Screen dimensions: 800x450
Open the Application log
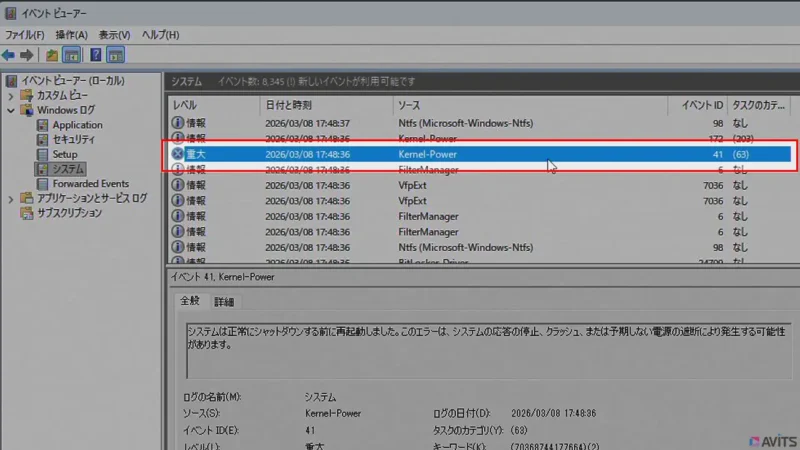(77, 125)
